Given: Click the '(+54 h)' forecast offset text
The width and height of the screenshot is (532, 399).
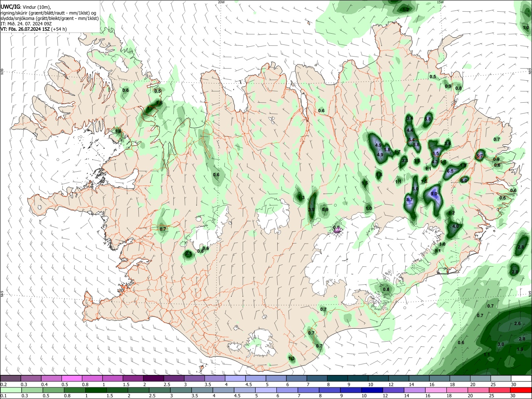Looking at the screenshot, I should [x=59, y=29].
